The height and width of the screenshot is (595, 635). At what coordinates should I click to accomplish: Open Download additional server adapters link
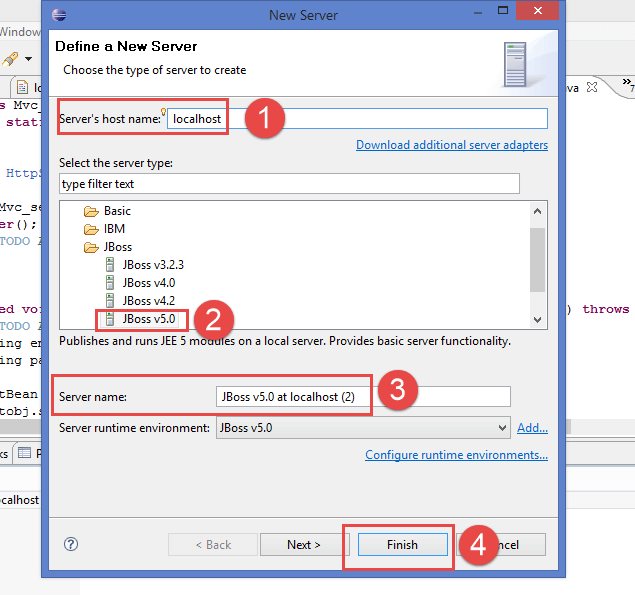pyautogui.click(x=451, y=145)
